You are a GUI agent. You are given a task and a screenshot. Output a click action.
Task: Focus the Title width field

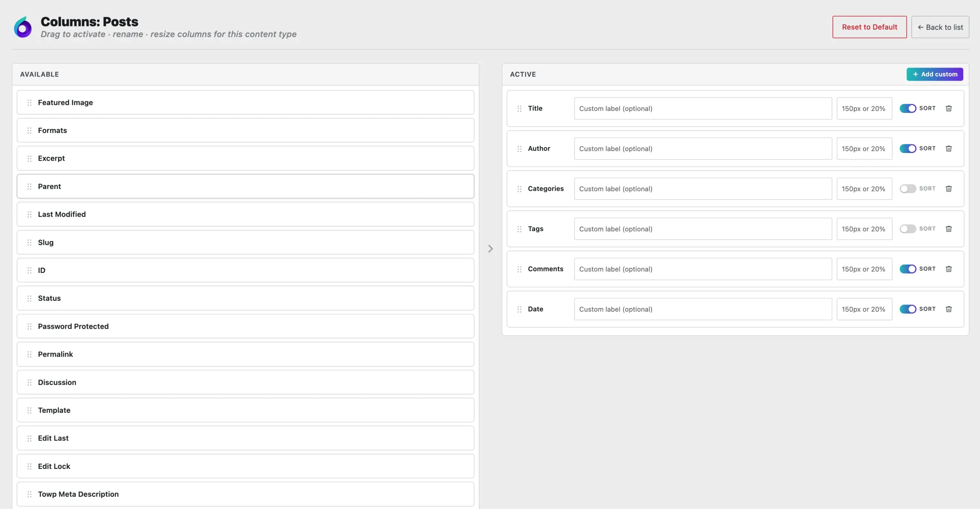(864, 108)
